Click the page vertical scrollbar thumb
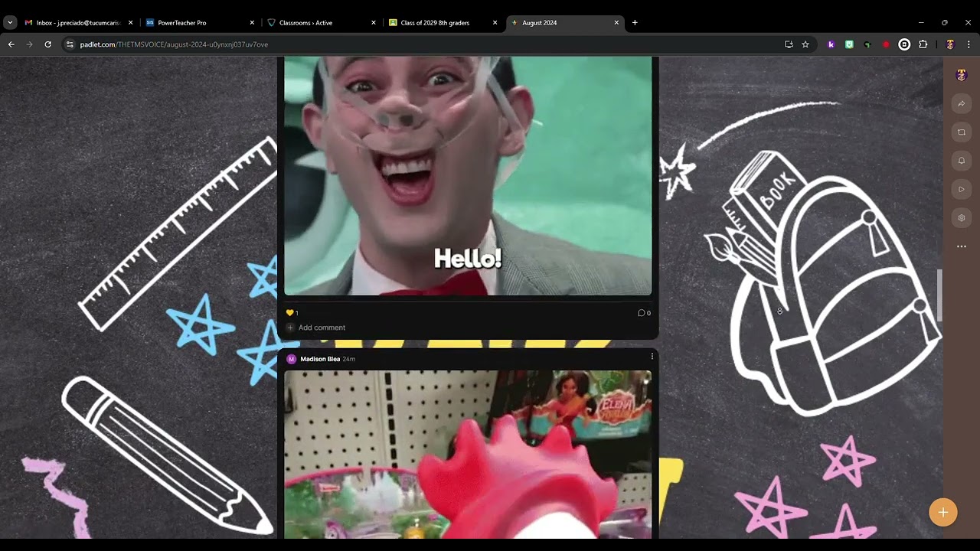The image size is (980, 551). (x=940, y=295)
